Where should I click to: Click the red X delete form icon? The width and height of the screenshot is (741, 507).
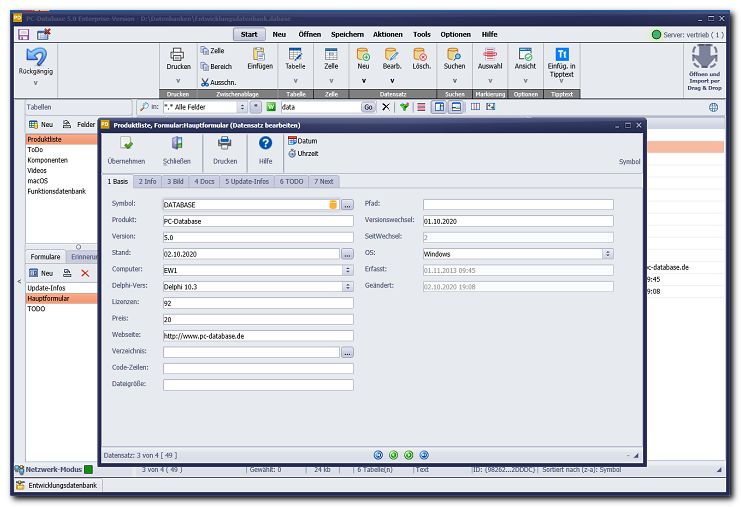(x=85, y=273)
